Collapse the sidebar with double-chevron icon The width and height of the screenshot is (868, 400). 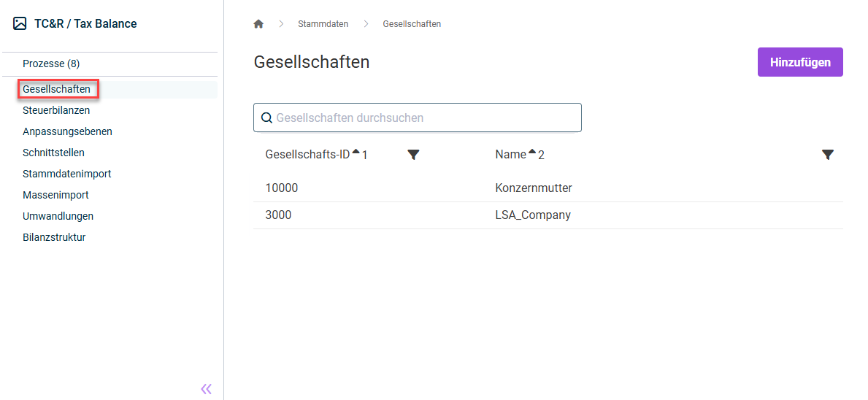[x=206, y=389]
